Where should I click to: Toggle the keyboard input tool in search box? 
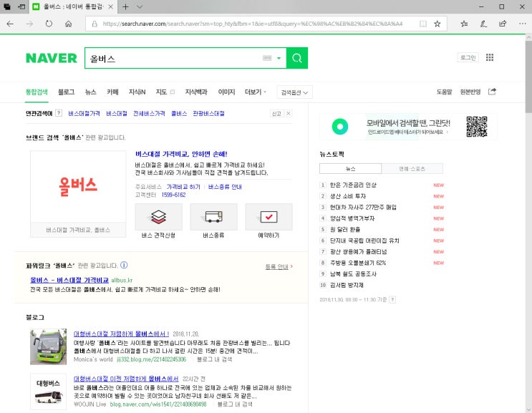coord(267,58)
